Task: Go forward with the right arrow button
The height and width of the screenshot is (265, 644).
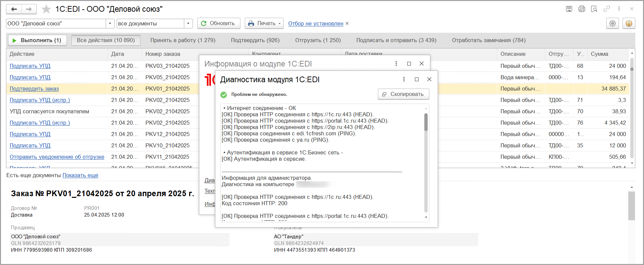Action: (x=29, y=9)
